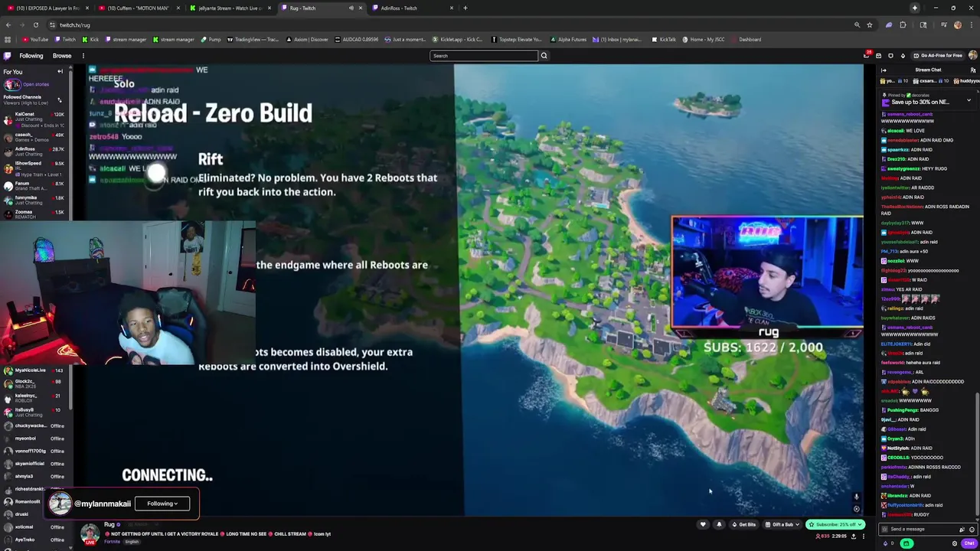Viewport: 980px width, 551px height.
Task: Open the Browse page
Action: (x=62, y=56)
